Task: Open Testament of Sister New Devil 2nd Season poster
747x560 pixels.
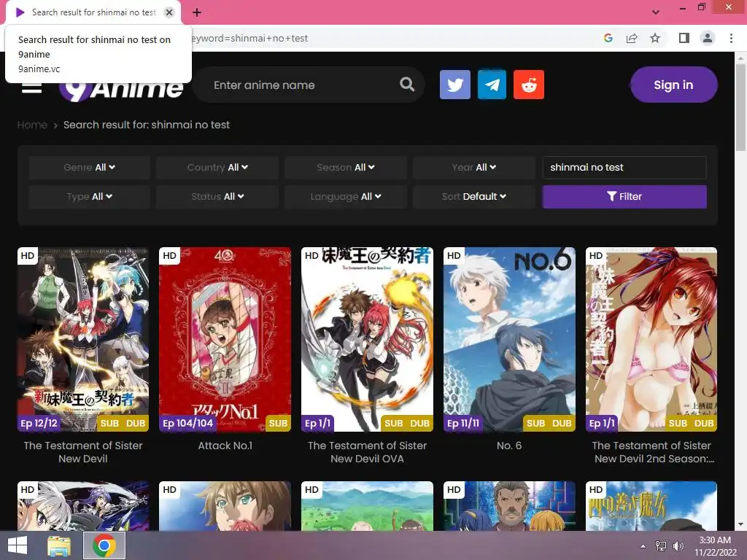Action: pos(651,339)
